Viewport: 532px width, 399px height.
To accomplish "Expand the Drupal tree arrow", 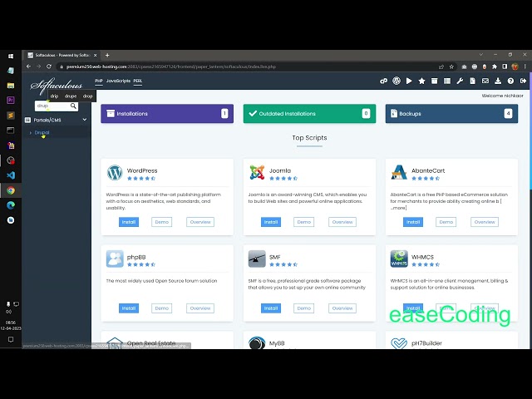I will pos(31,133).
